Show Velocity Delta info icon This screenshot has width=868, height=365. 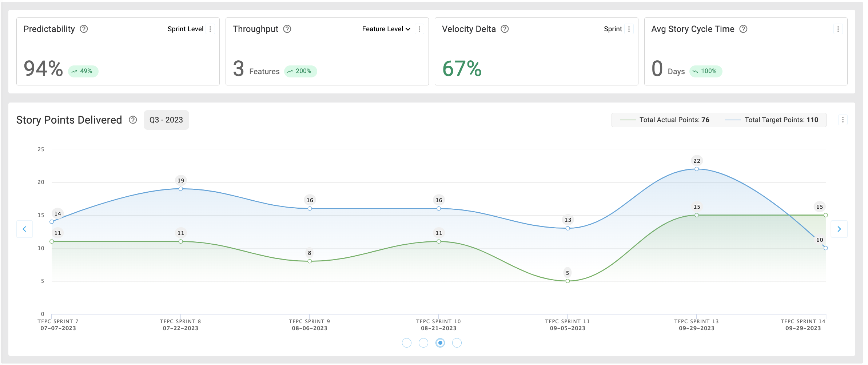click(505, 29)
